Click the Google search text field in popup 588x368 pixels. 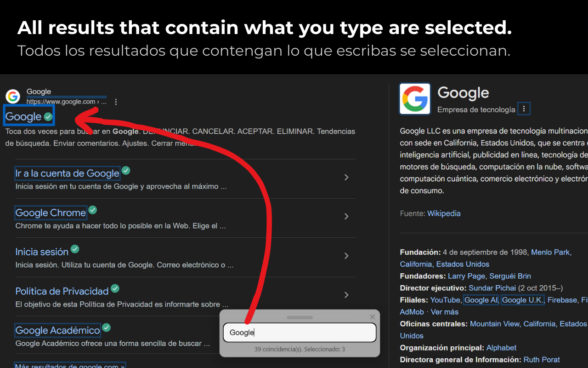click(x=300, y=333)
